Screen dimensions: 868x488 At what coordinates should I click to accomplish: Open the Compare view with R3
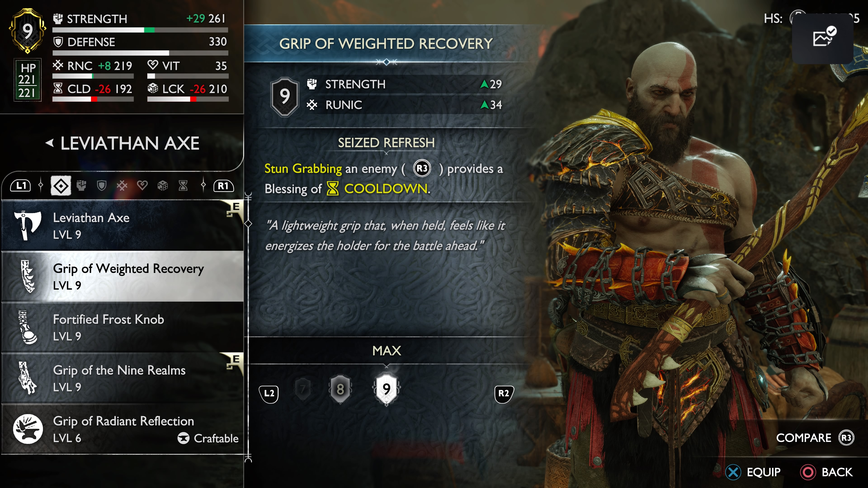[815, 438]
